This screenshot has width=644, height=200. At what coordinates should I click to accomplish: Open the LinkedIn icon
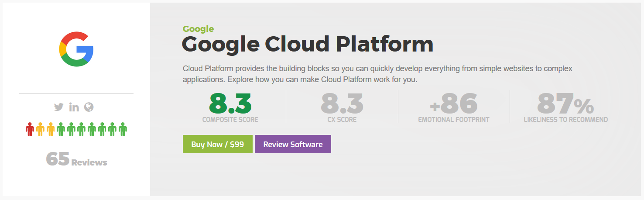pos(74,107)
